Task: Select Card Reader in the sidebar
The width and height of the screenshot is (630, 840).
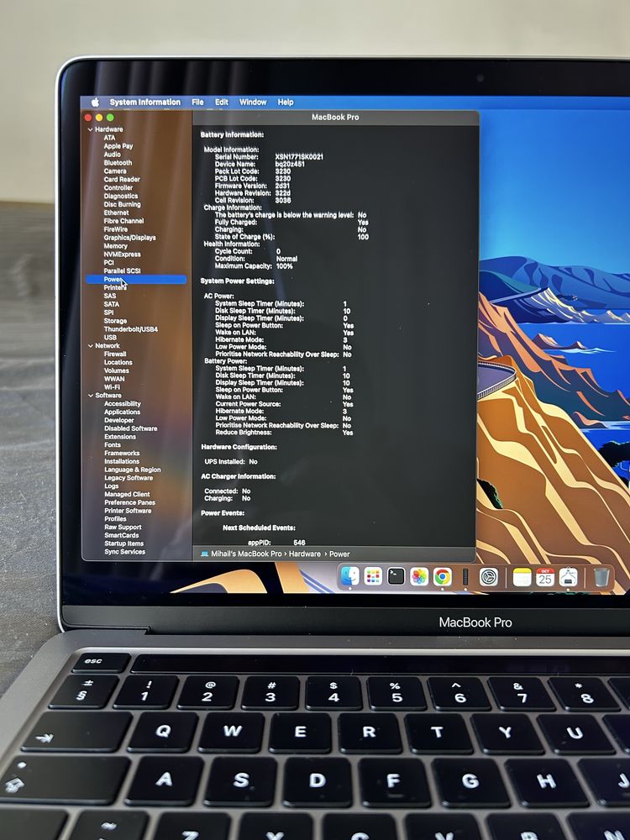Action: (x=122, y=180)
